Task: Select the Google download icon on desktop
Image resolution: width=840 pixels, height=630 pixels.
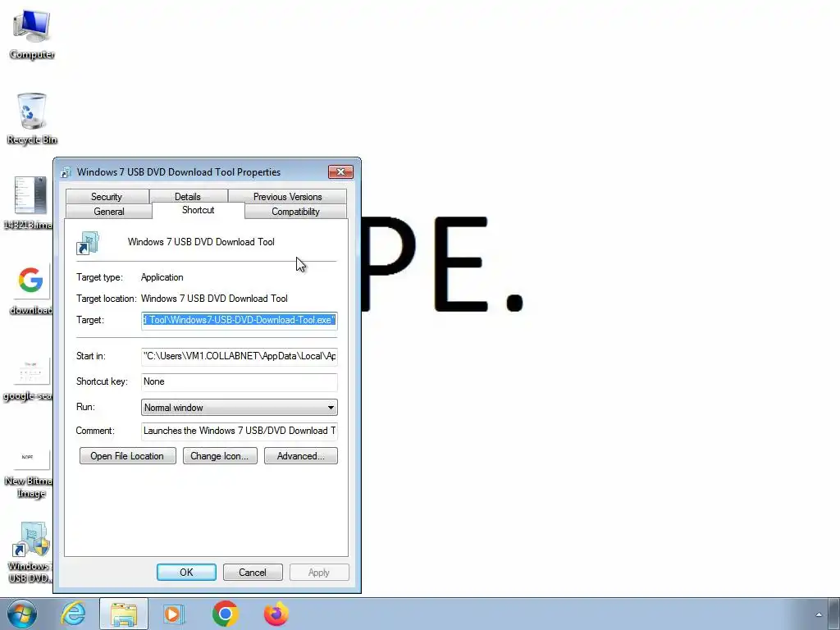Action: tap(30, 290)
